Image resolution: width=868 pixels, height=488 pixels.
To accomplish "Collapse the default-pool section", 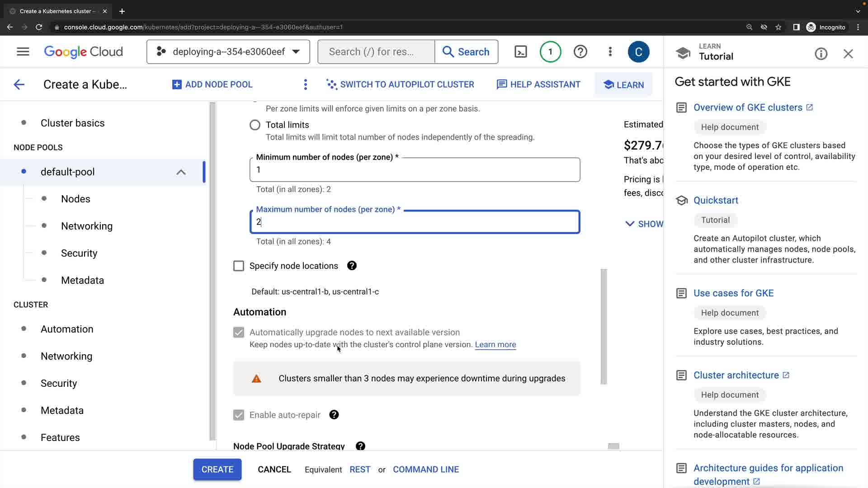I will point(181,172).
